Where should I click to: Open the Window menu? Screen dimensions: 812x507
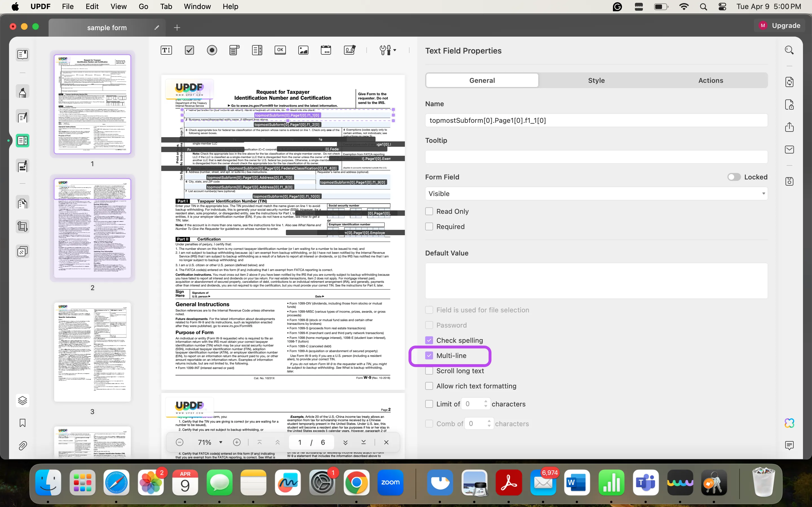coord(197,6)
